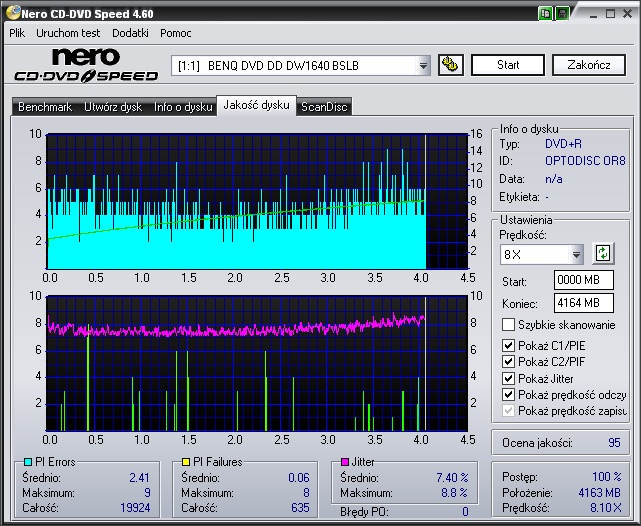Toggle the Pokaż prędkość odczytu checkbox
The width and height of the screenshot is (641, 526).
(x=508, y=394)
